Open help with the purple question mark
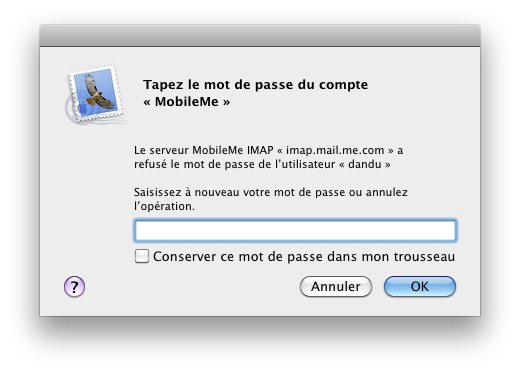520x371 pixels. pyautogui.click(x=74, y=286)
